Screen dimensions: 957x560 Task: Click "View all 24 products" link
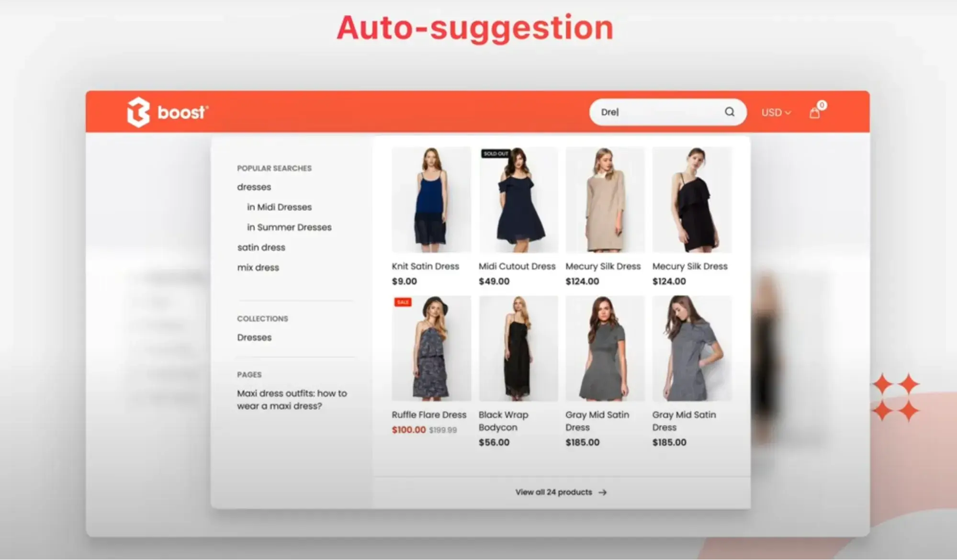553,492
